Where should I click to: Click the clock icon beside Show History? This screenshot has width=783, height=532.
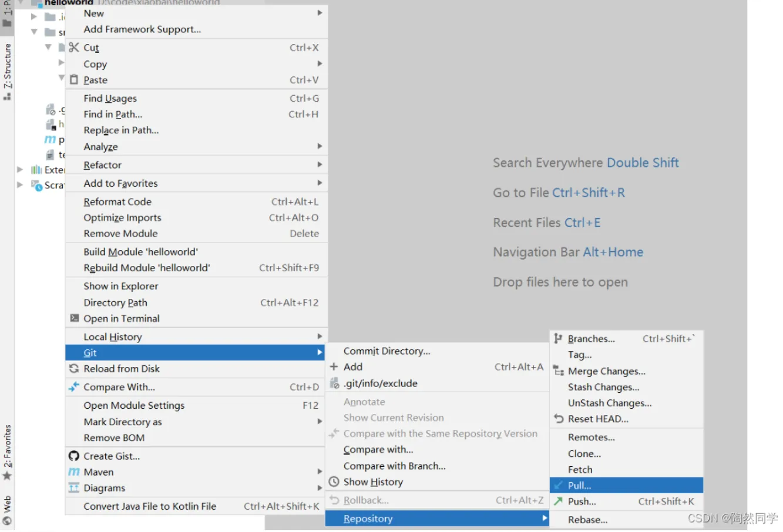coord(334,482)
